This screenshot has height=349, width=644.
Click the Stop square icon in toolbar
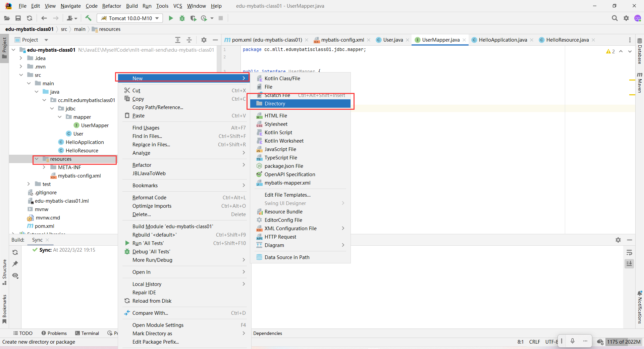[221, 18]
